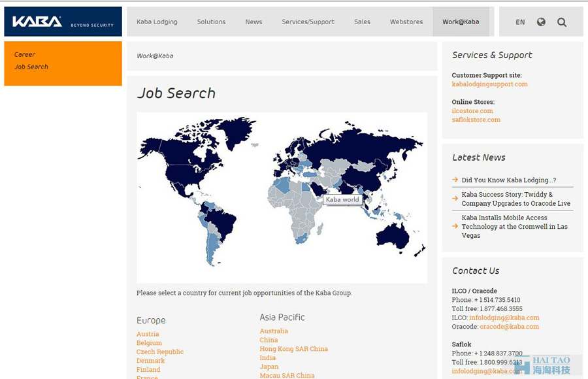Select Japan in Asia Pacific list
The width and height of the screenshot is (588, 379).
[x=269, y=367]
